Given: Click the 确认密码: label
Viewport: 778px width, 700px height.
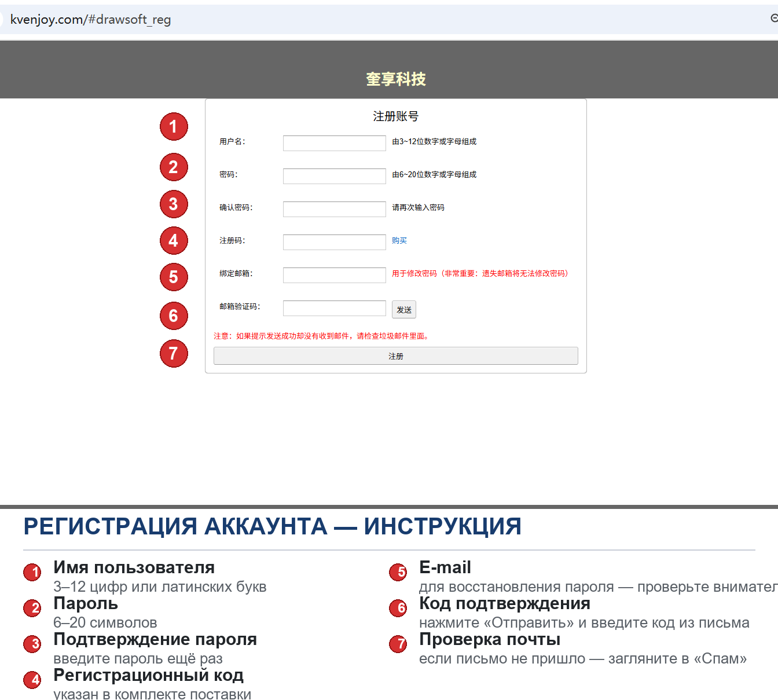Looking at the screenshot, I should point(236,207).
